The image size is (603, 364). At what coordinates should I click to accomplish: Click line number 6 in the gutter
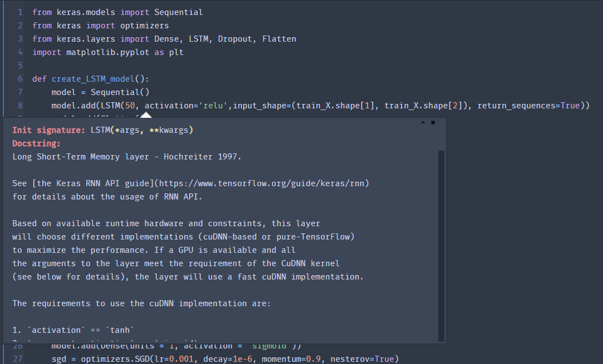point(20,79)
